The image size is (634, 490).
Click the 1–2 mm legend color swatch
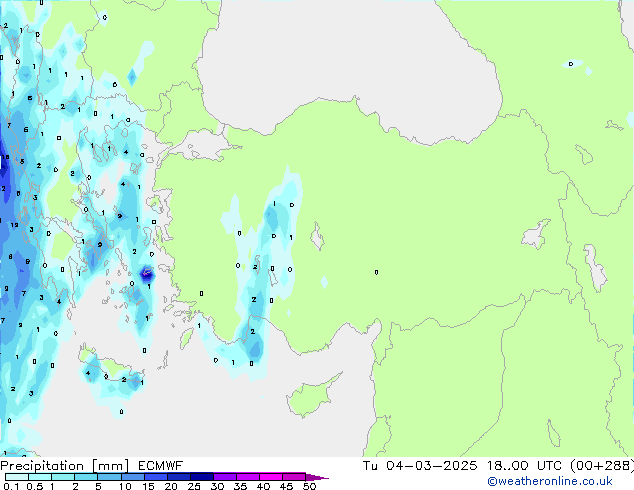(x=63, y=477)
